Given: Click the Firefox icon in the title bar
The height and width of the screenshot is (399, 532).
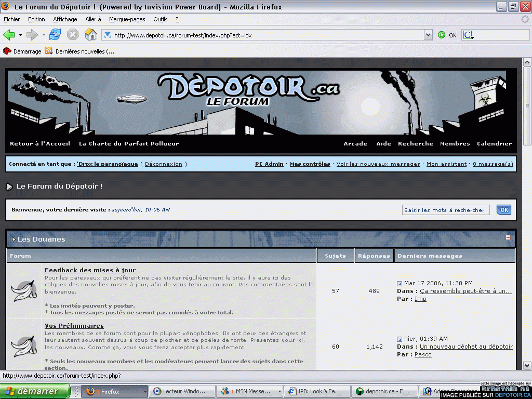Looking at the screenshot, I should click(x=5, y=6).
